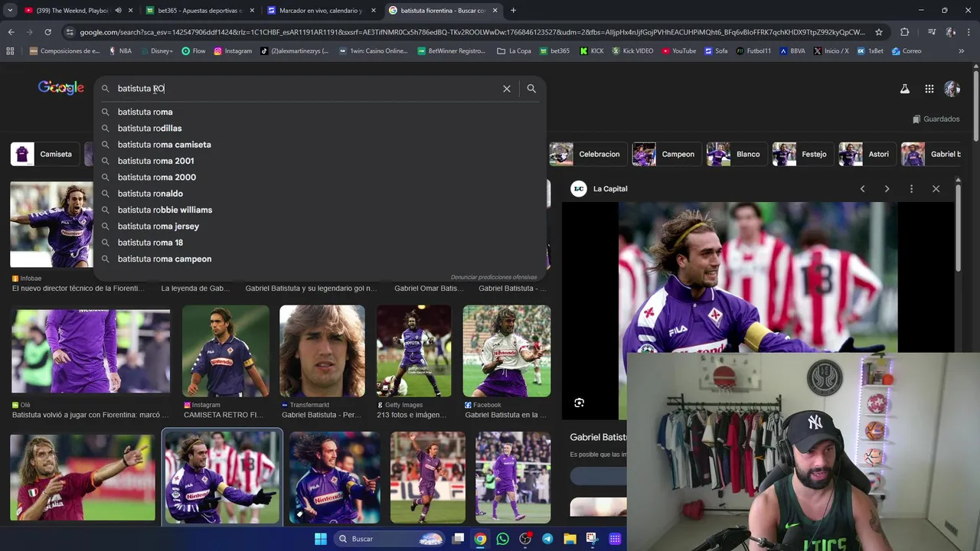The image size is (980, 551).
Task: Select suggestion 'batistuta ronaldo'
Action: pyautogui.click(x=320, y=194)
